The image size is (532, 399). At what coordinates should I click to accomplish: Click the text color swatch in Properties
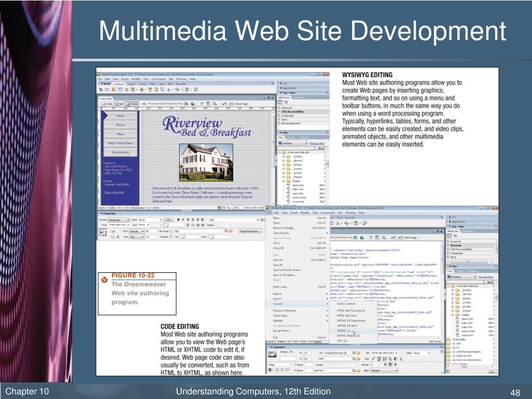[x=166, y=225]
